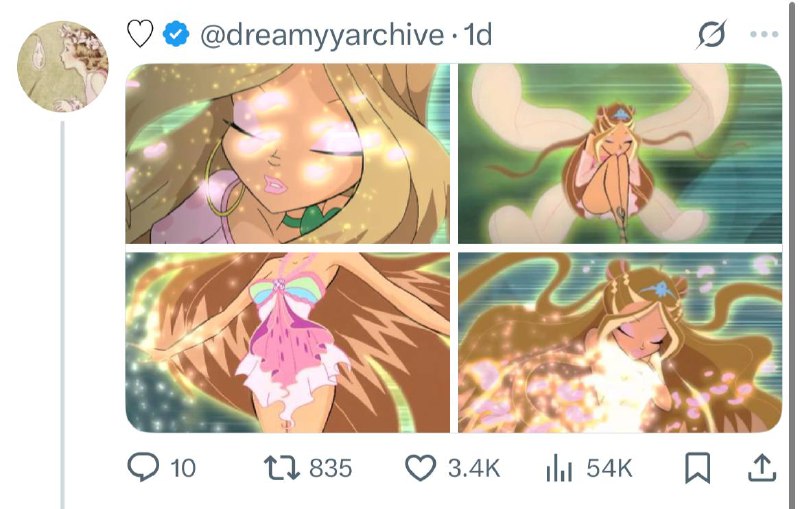The height and width of the screenshot is (509, 800).
Task: Click the blue verified badge
Action: tap(177, 35)
